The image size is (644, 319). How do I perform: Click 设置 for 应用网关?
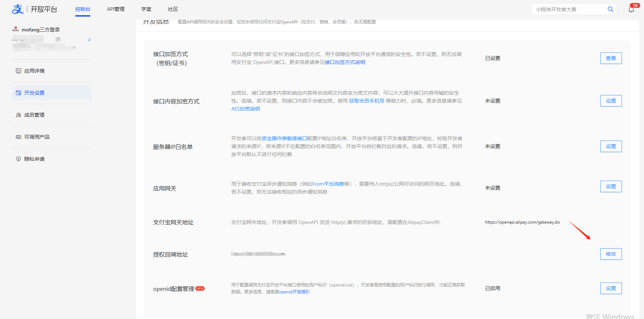point(611,186)
